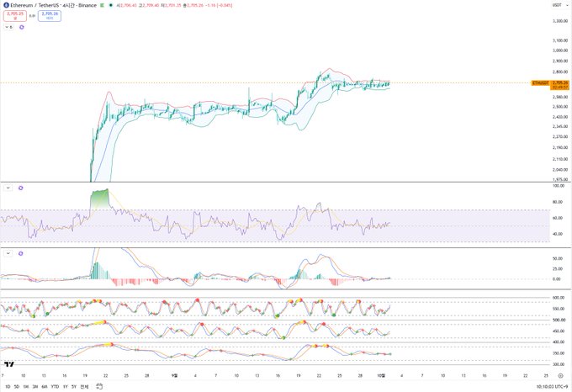572x392 pixels.
Task: Click the purple icon in the MACD pane
Action: click(x=21, y=253)
